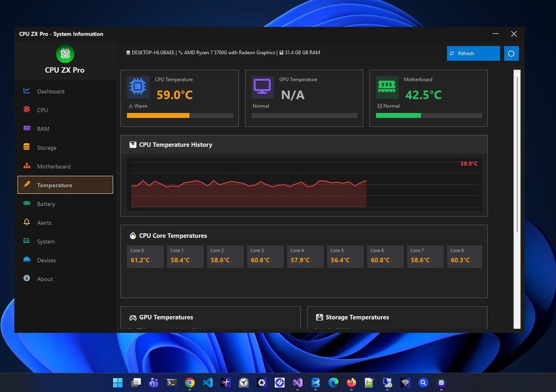Click the gamepad icon beside GPU Temperatures
Screen dimensions: 556x392
(x=133, y=317)
